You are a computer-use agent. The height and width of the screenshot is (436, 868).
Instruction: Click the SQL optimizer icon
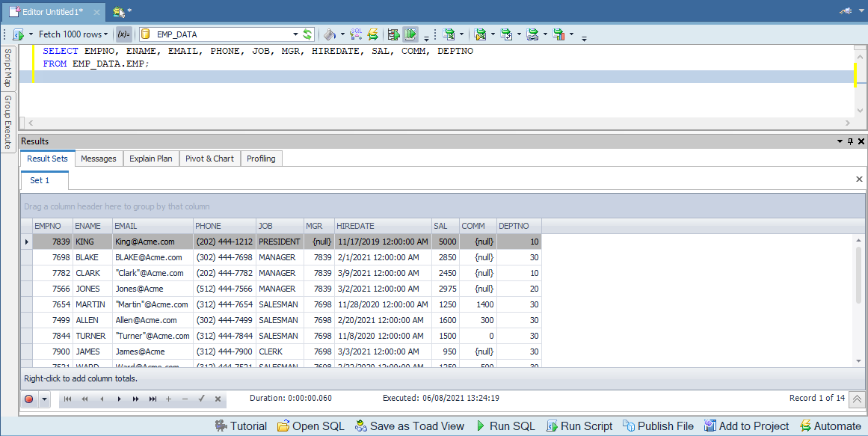(x=356, y=34)
